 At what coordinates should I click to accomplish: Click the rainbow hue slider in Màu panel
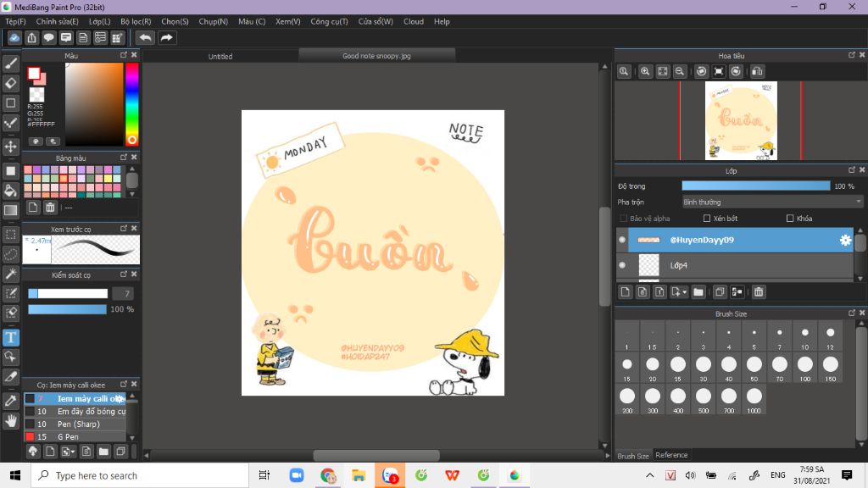tap(131, 104)
